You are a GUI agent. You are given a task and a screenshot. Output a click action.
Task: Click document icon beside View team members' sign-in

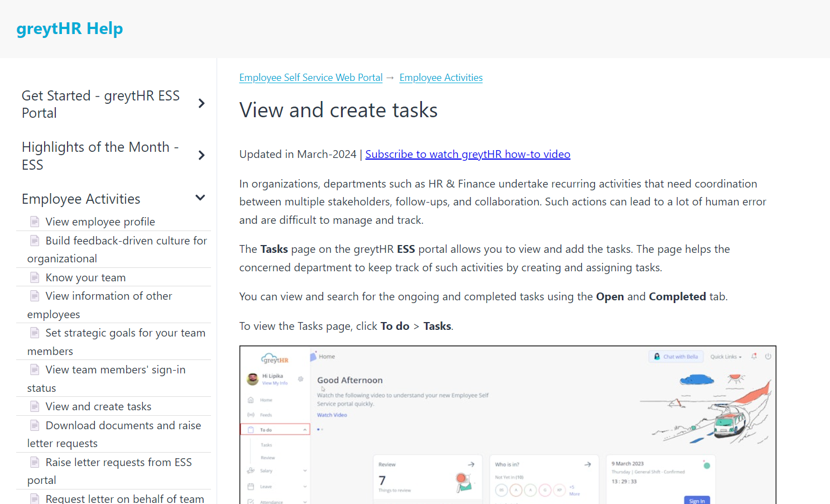pyautogui.click(x=35, y=369)
